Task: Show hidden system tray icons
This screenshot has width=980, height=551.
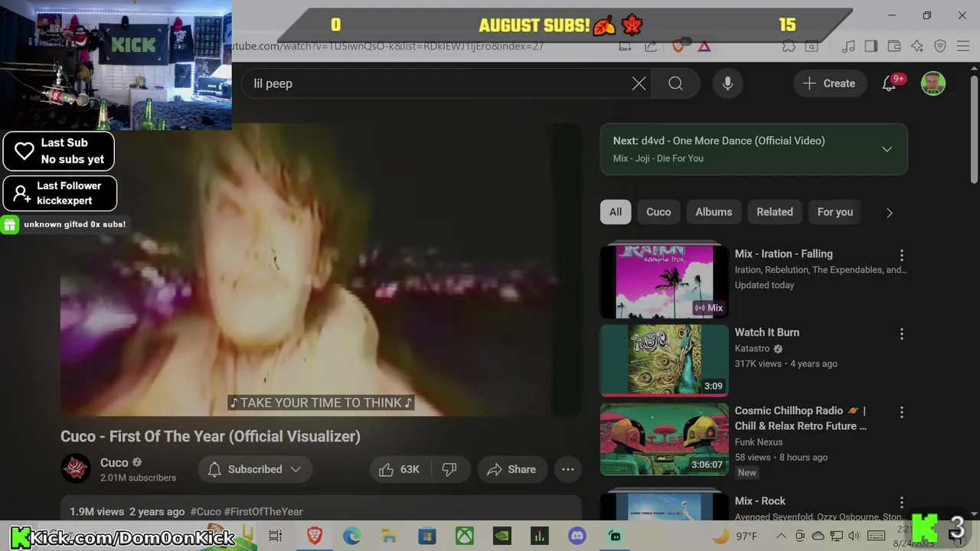Action: (781, 536)
